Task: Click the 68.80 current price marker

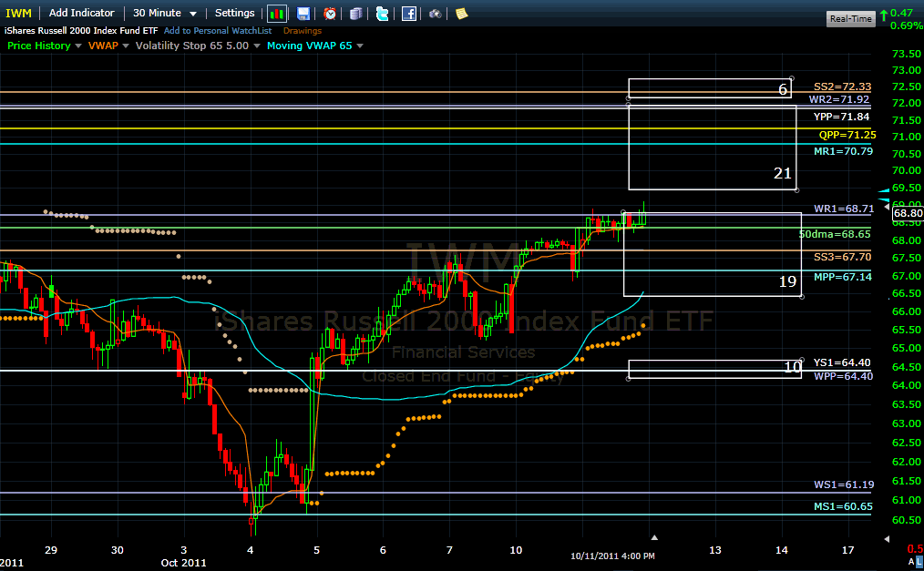Action: click(908, 213)
